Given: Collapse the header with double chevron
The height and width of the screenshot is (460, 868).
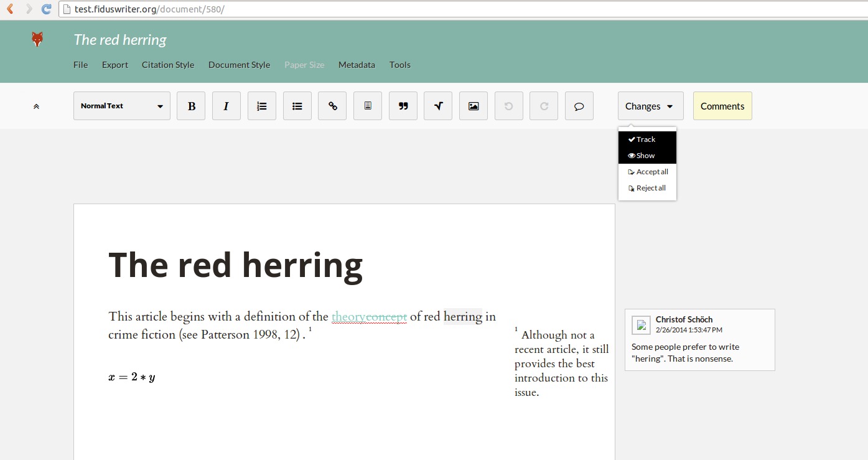Looking at the screenshot, I should [36, 106].
